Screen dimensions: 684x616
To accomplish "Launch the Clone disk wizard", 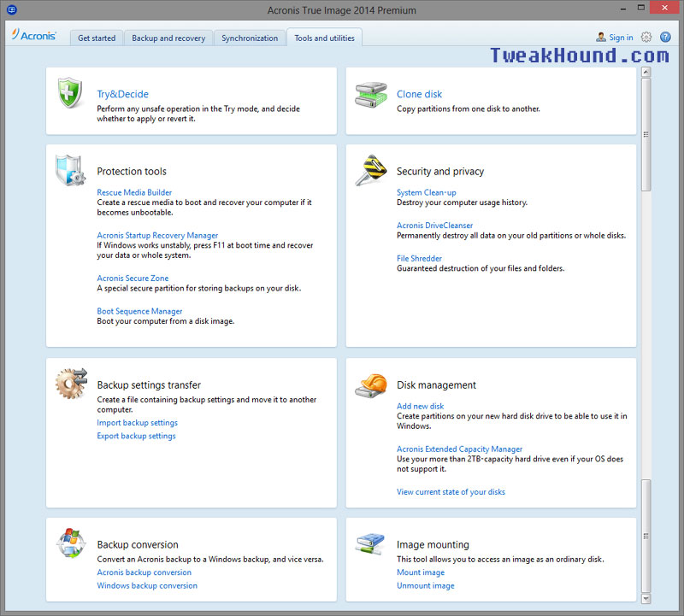I will coord(419,94).
